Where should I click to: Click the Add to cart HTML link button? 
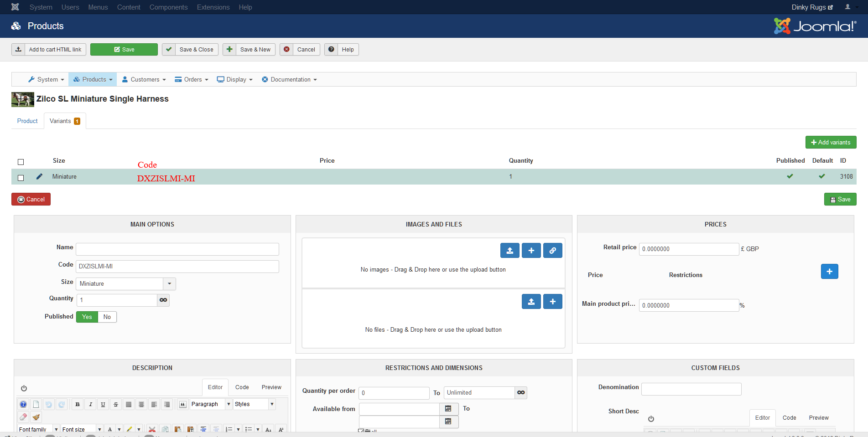click(x=49, y=49)
